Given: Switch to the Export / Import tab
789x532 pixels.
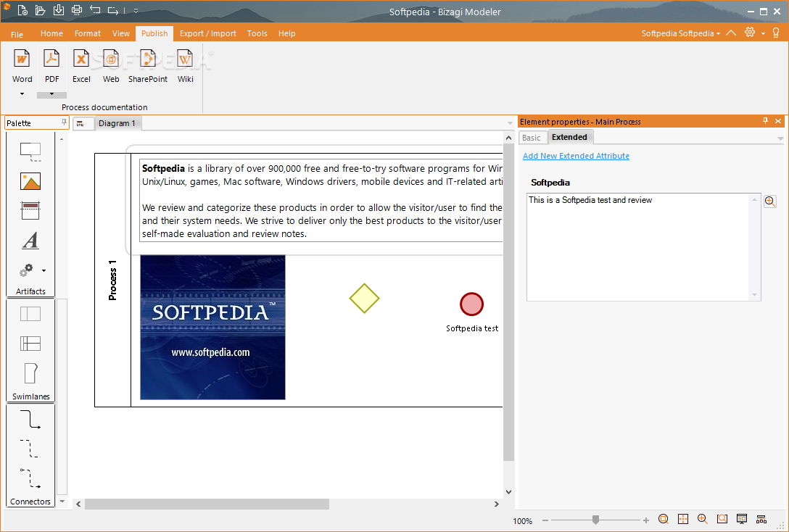Looking at the screenshot, I should (208, 33).
